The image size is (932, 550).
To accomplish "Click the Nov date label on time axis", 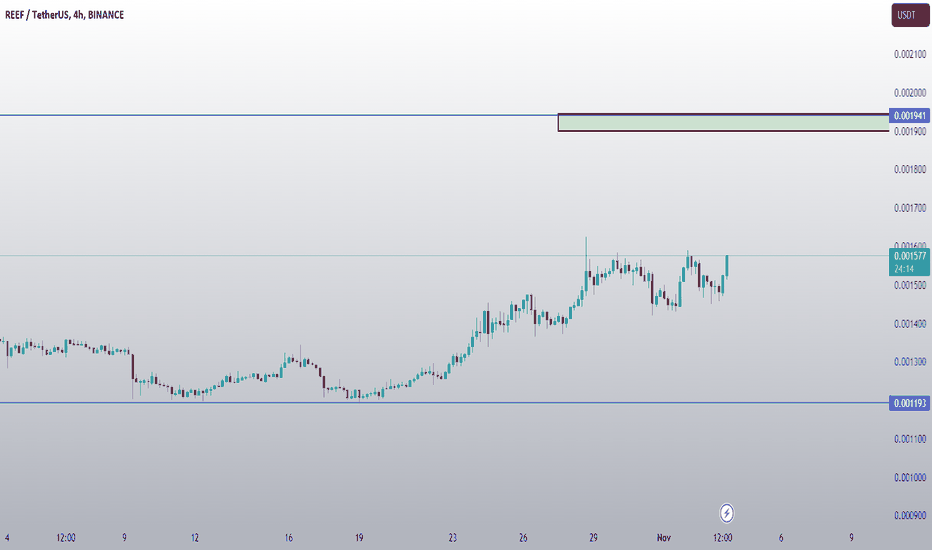I will coord(663,538).
